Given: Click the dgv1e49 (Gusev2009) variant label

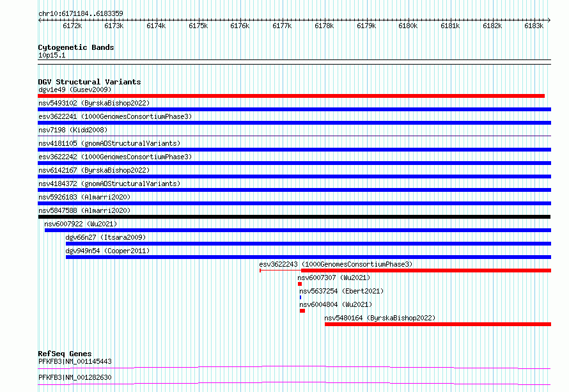Looking at the screenshot, I should (x=75, y=90).
